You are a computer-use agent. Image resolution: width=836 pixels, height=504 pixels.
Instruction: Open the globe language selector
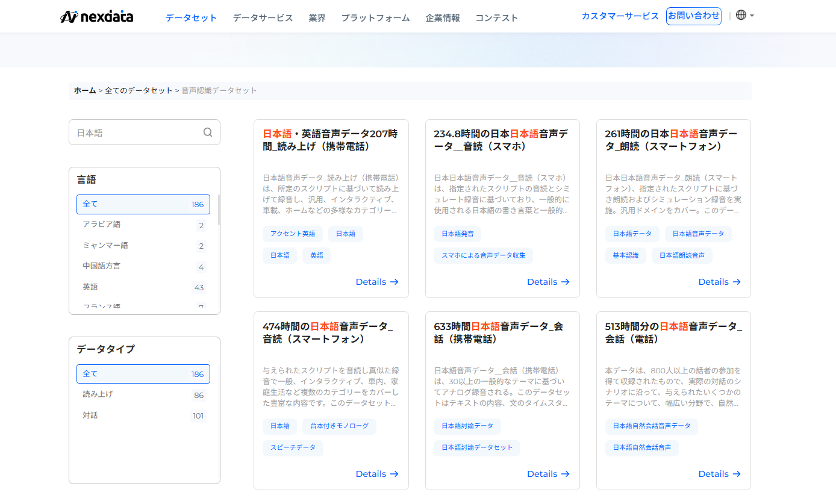(741, 16)
